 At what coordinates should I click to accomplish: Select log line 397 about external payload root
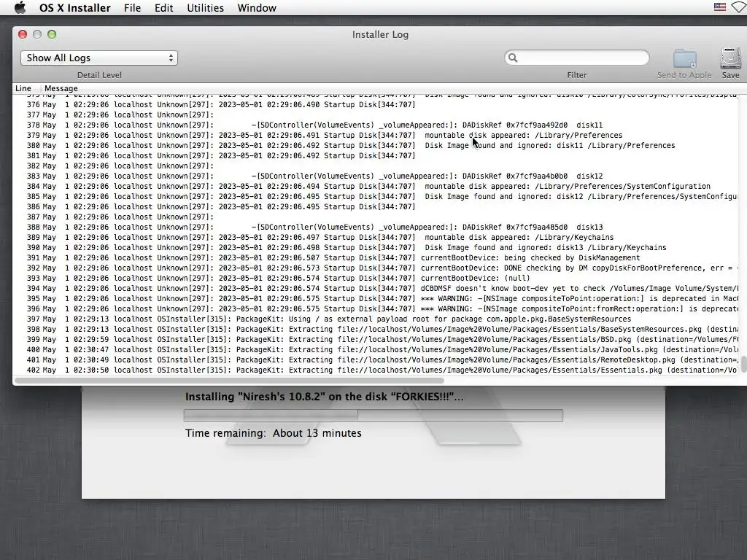point(376,319)
